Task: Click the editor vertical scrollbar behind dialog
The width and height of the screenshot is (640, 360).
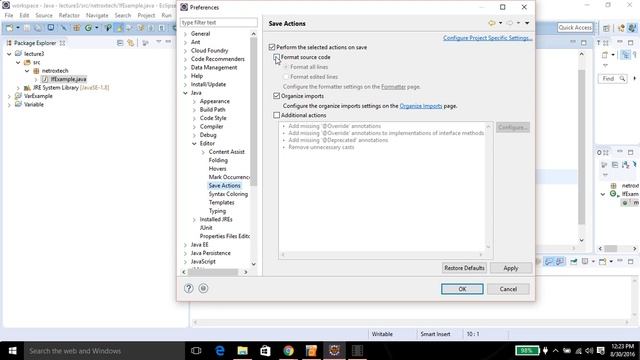Action: (x=582, y=147)
